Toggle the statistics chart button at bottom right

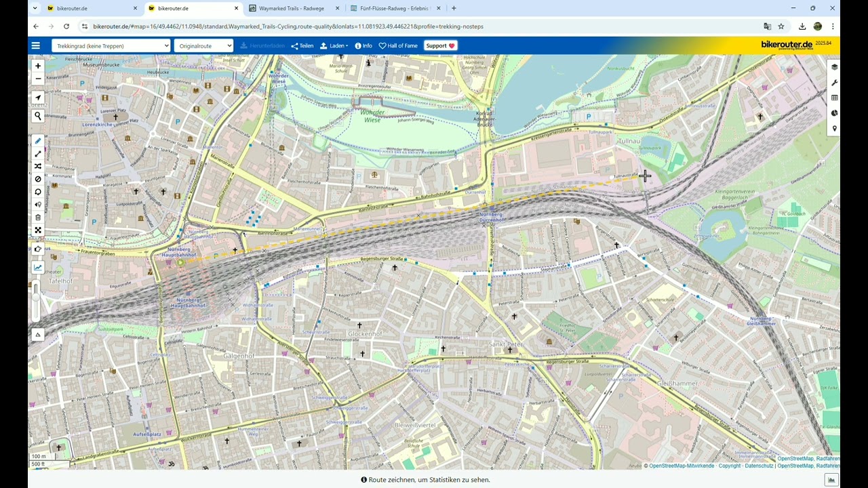click(831, 480)
